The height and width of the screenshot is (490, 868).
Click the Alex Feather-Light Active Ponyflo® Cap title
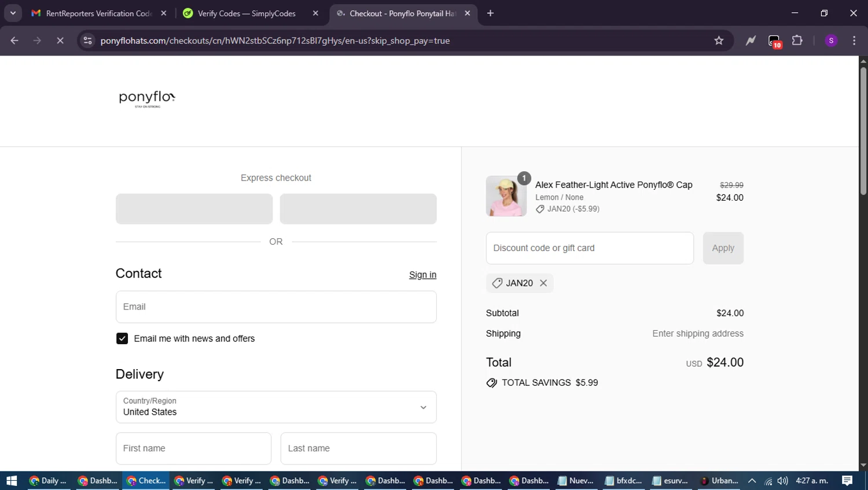coord(613,185)
